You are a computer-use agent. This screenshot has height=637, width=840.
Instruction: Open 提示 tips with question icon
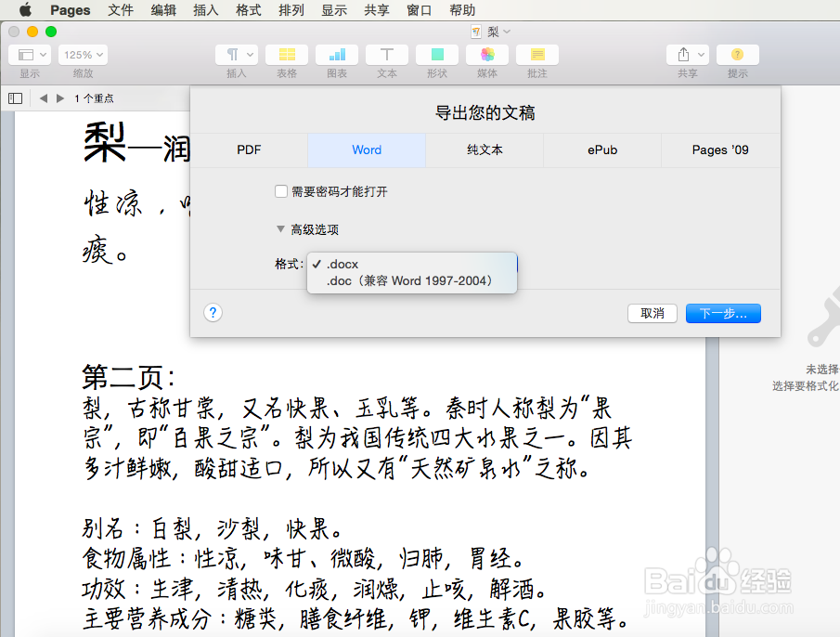coord(738,55)
